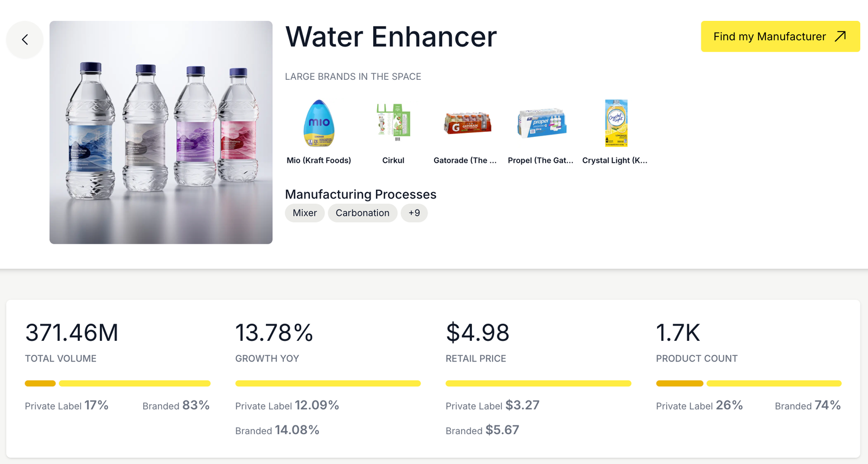This screenshot has width=868, height=464.
Task: Click the Total Volume private label bar segment
Action: pos(40,384)
